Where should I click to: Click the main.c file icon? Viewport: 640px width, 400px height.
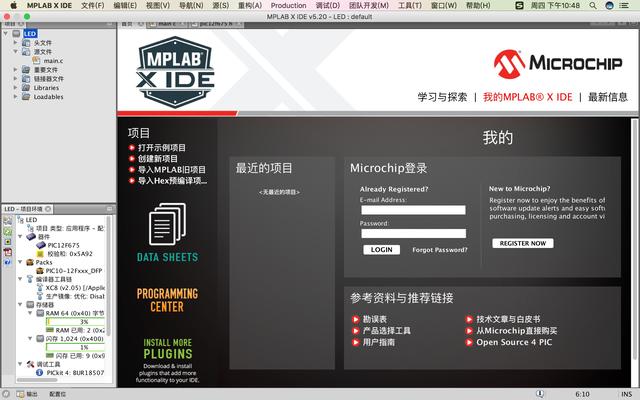(36, 60)
